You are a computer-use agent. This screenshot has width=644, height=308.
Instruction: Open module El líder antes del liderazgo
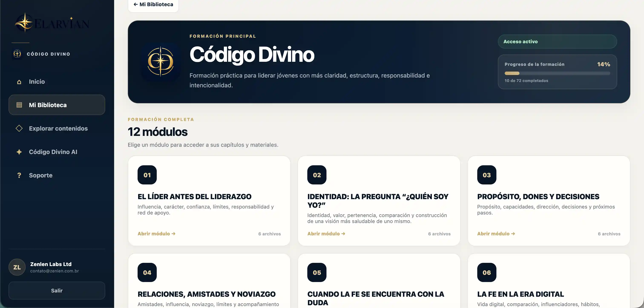click(x=157, y=233)
